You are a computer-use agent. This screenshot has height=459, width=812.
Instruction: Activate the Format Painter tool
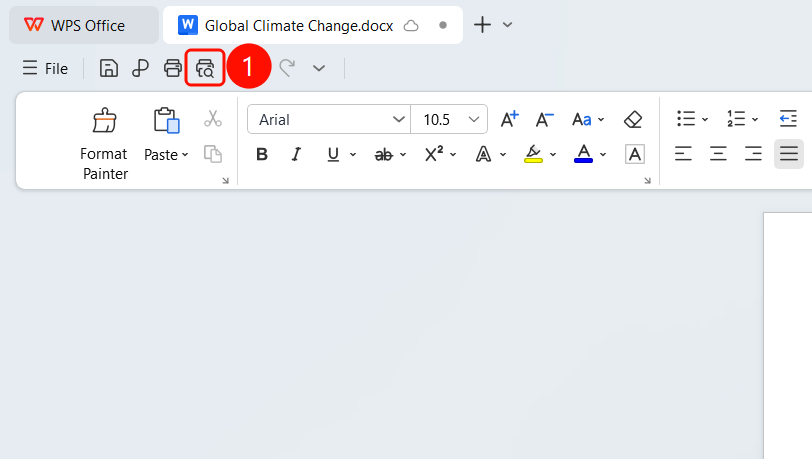point(104,144)
